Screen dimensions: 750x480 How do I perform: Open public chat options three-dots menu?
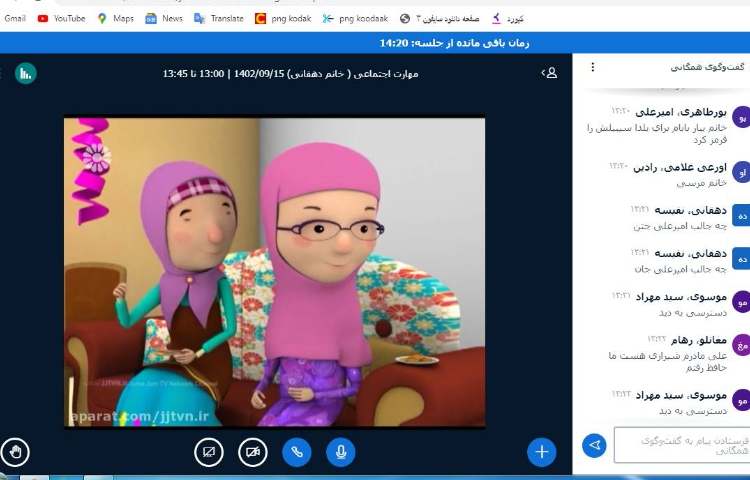[593, 67]
